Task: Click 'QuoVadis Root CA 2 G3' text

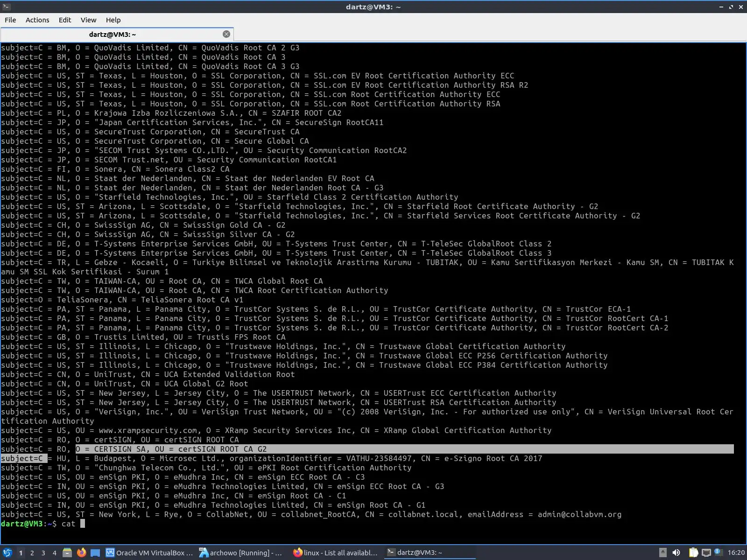Action: tap(250, 48)
